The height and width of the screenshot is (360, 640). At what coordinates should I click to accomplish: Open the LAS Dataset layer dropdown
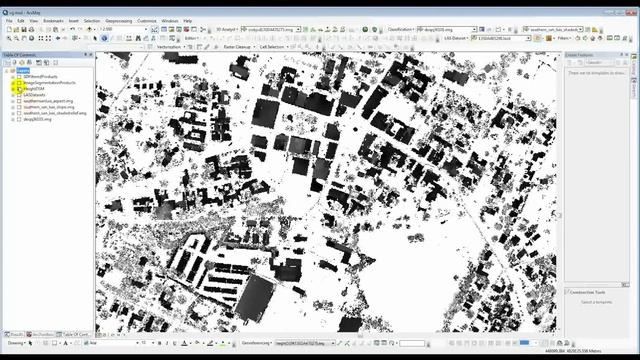point(528,38)
